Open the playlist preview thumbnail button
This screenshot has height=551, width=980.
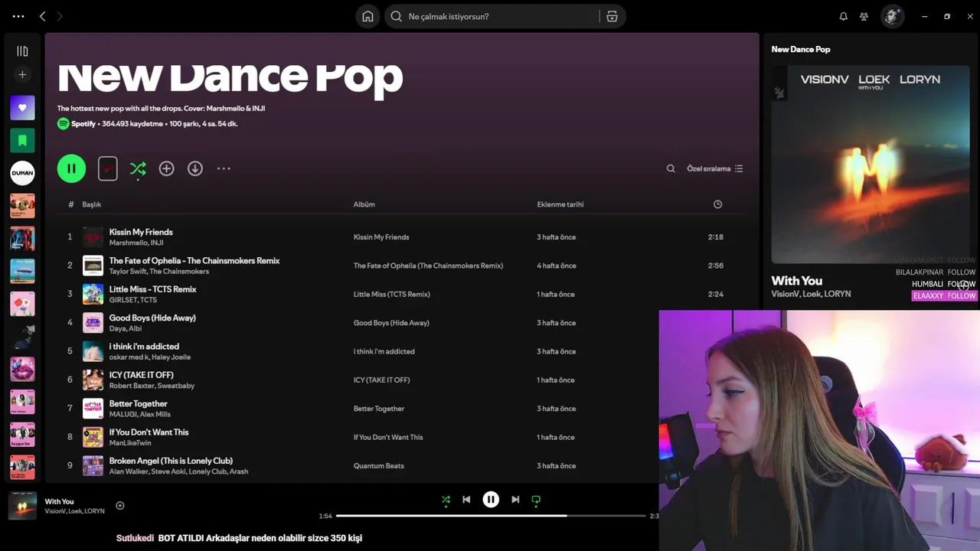[107, 168]
